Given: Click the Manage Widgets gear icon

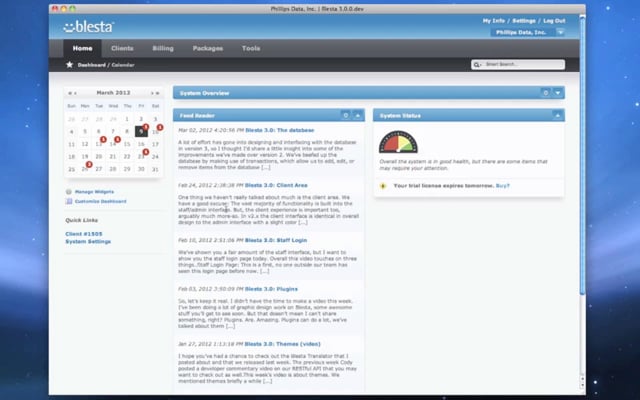Looking at the screenshot, I should [x=69, y=191].
